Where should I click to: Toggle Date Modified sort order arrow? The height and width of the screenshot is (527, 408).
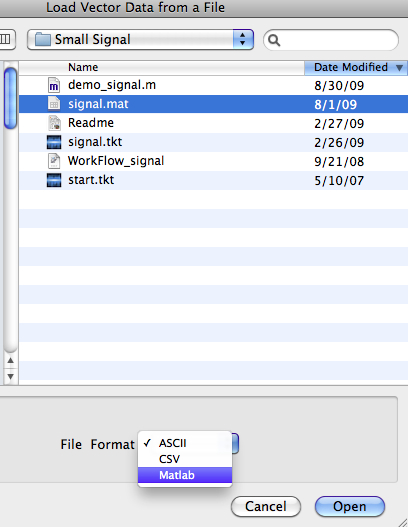click(x=399, y=68)
